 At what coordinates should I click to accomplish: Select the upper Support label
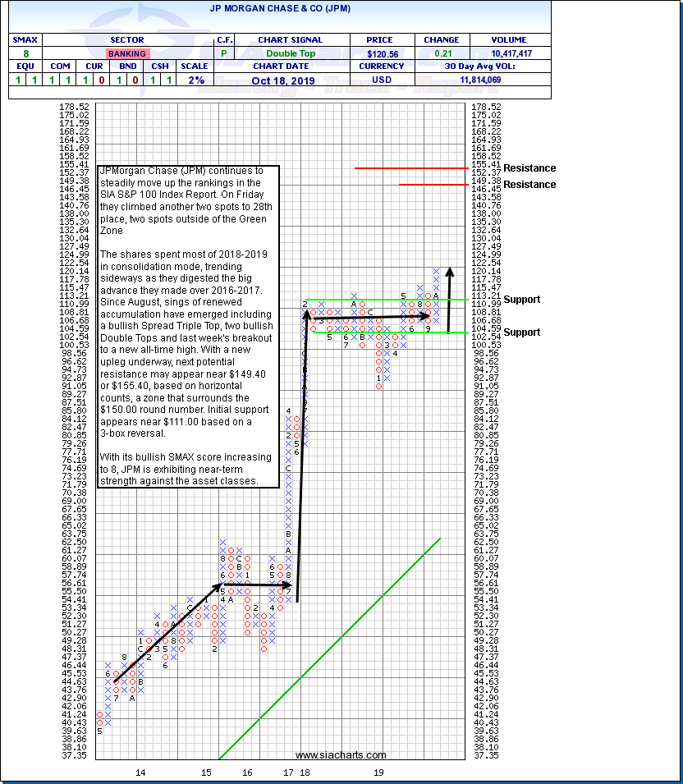521,300
